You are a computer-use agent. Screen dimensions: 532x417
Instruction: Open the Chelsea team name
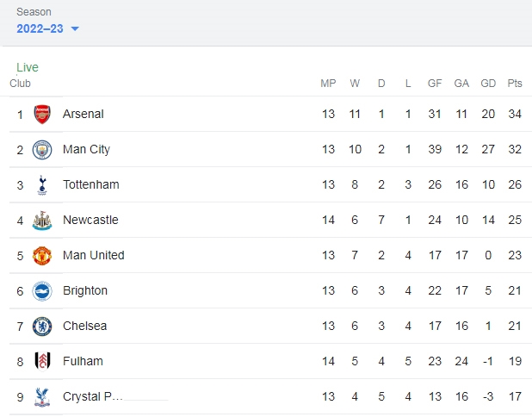click(85, 326)
